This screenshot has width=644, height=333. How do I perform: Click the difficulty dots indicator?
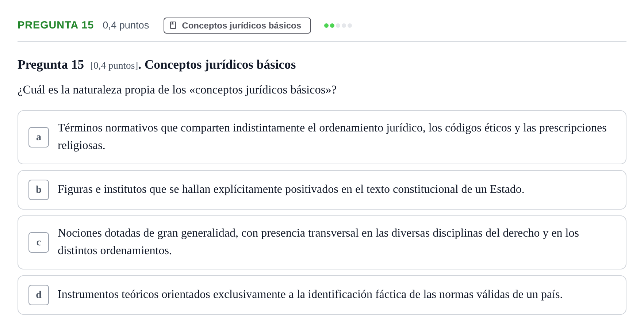[x=338, y=26]
